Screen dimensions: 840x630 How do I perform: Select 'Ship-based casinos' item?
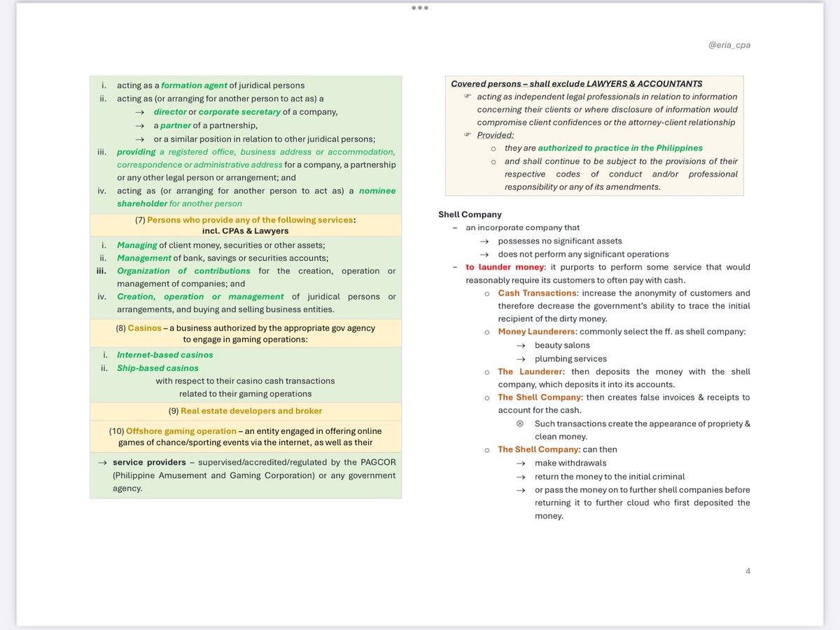pyautogui.click(x=157, y=368)
